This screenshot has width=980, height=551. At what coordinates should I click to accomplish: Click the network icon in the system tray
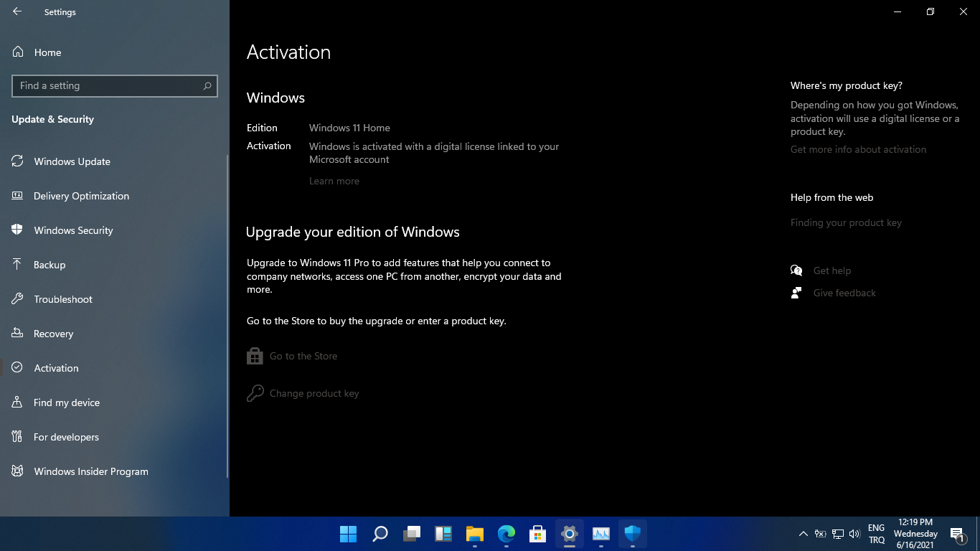(837, 534)
